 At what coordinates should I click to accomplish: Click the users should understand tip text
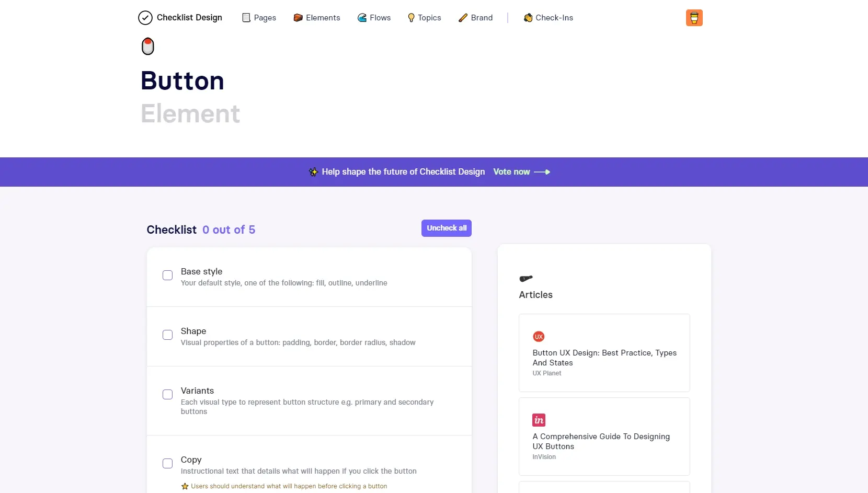(289, 486)
